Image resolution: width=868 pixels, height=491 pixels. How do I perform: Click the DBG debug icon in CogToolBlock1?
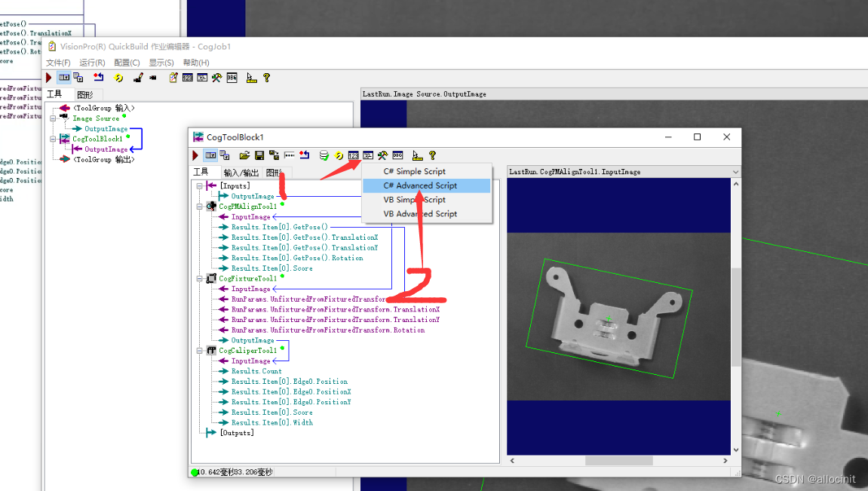pos(397,155)
